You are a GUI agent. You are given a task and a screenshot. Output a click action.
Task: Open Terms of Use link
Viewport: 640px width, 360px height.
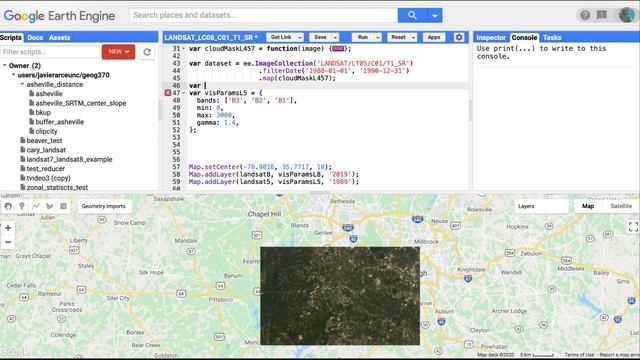579,355
